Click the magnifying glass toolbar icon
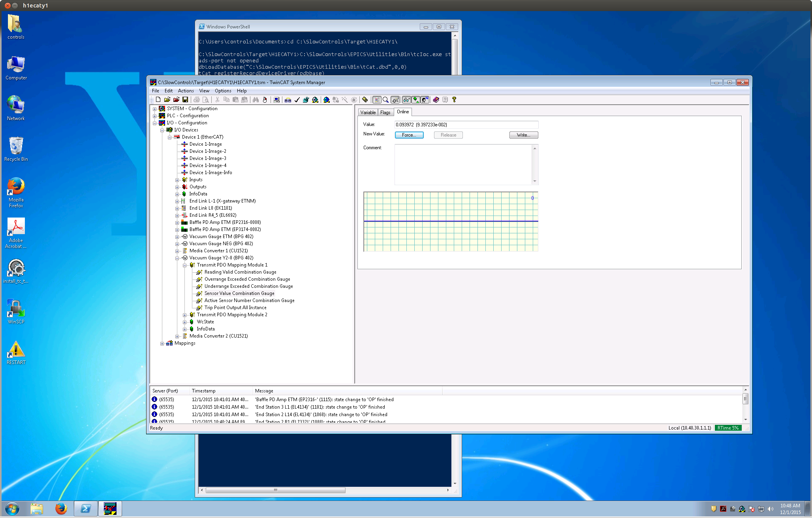Image resolution: width=812 pixels, height=518 pixels. (x=386, y=100)
